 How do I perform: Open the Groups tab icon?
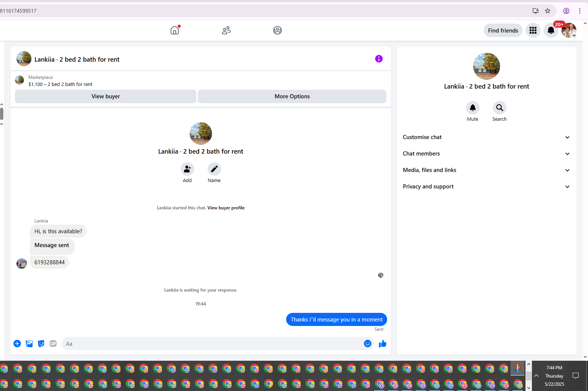[x=278, y=30]
